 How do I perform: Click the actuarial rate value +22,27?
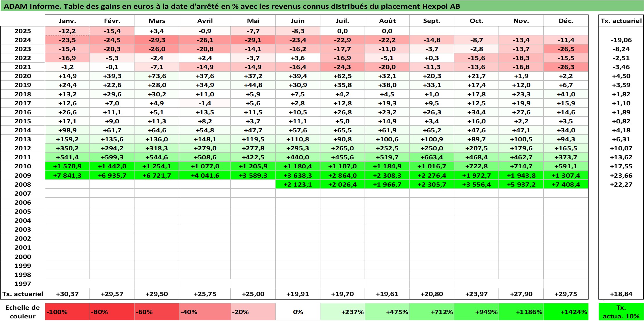pos(621,184)
